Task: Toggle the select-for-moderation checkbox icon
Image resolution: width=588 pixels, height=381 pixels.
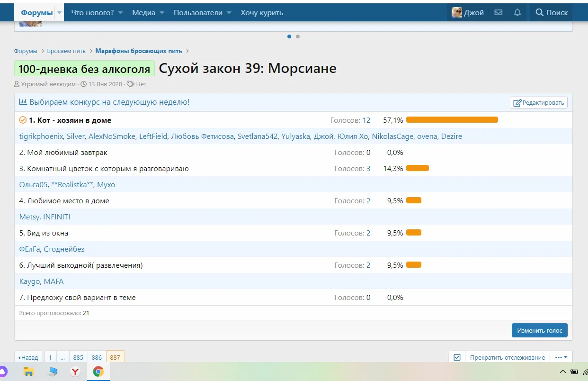Action: tap(457, 357)
